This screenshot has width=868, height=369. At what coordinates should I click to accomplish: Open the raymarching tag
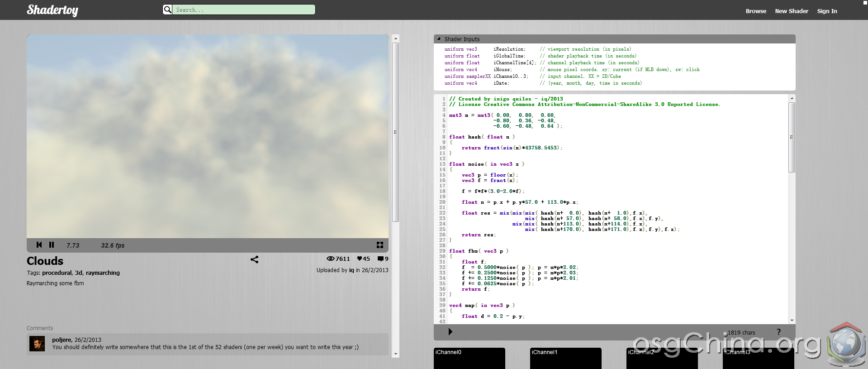(103, 273)
